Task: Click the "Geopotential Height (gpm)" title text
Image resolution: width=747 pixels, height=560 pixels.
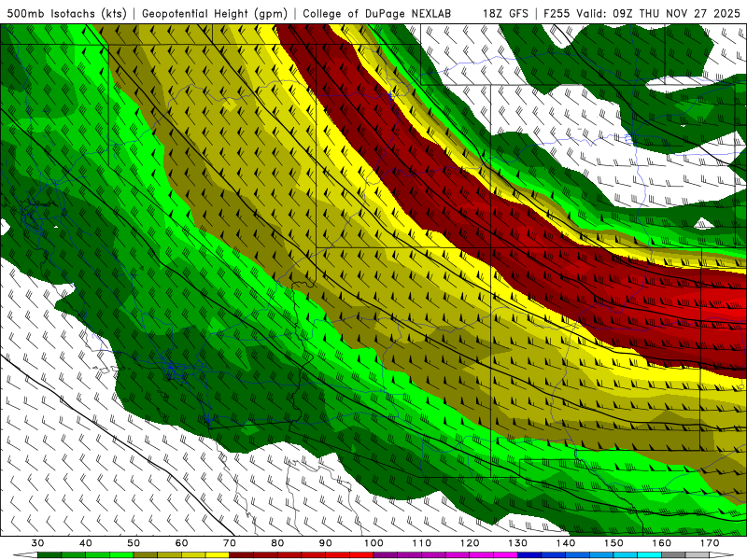Action: [x=215, y=13]
